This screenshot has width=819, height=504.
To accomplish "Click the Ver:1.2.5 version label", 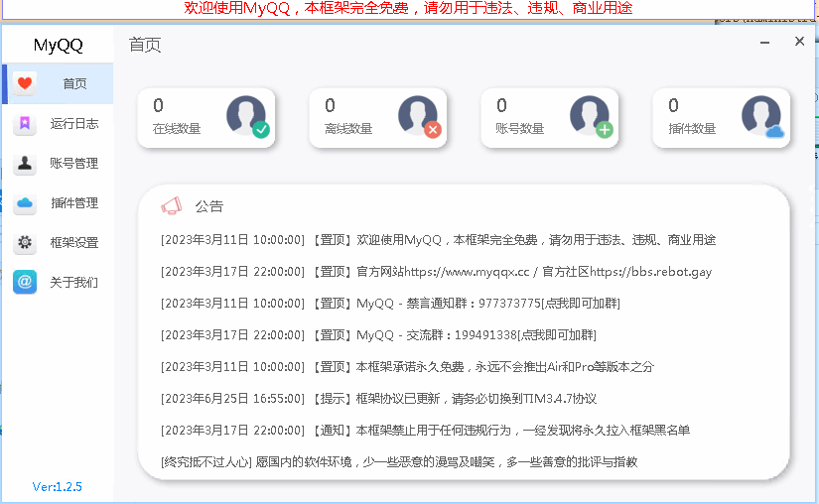I will [x=57, y=487].
